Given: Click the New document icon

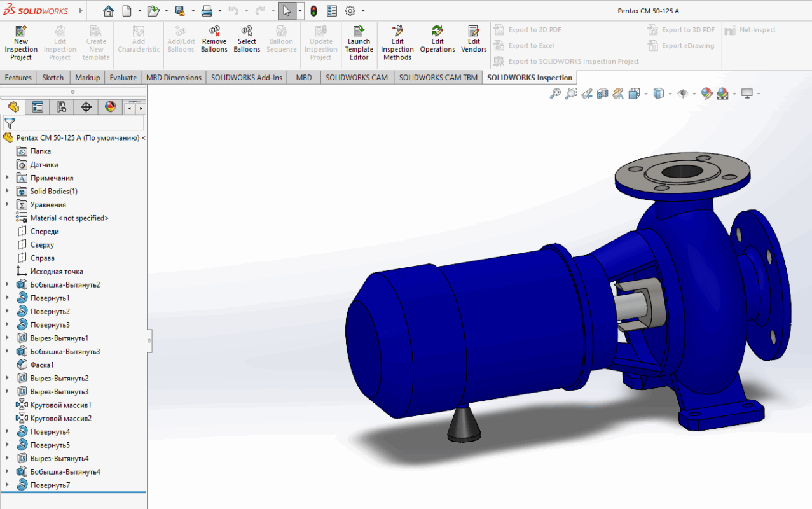Looking at the screenshot, I should point(127,11).
